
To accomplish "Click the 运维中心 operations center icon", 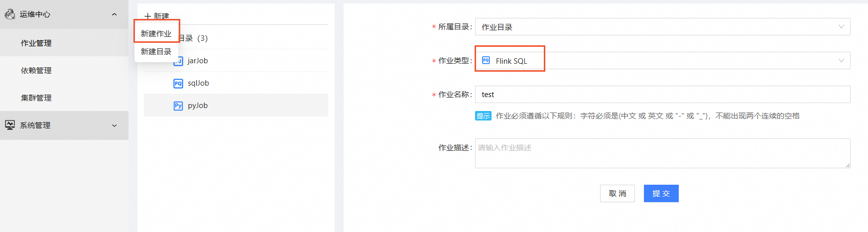I will coord(9,14).
